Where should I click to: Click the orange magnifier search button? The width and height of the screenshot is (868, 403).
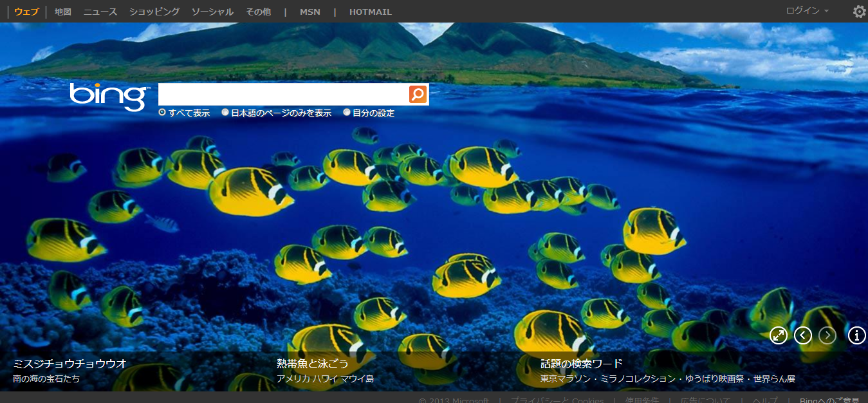click(x=418, y=94)
